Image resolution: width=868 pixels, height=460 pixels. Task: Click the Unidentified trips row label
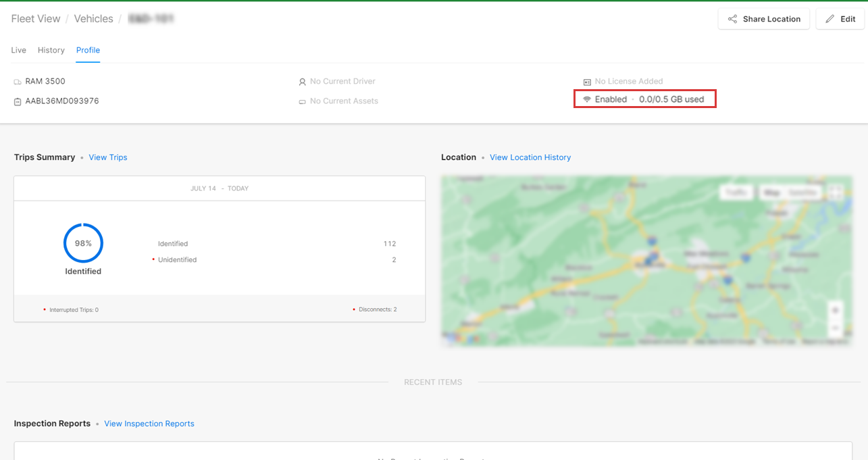point(177,260)
